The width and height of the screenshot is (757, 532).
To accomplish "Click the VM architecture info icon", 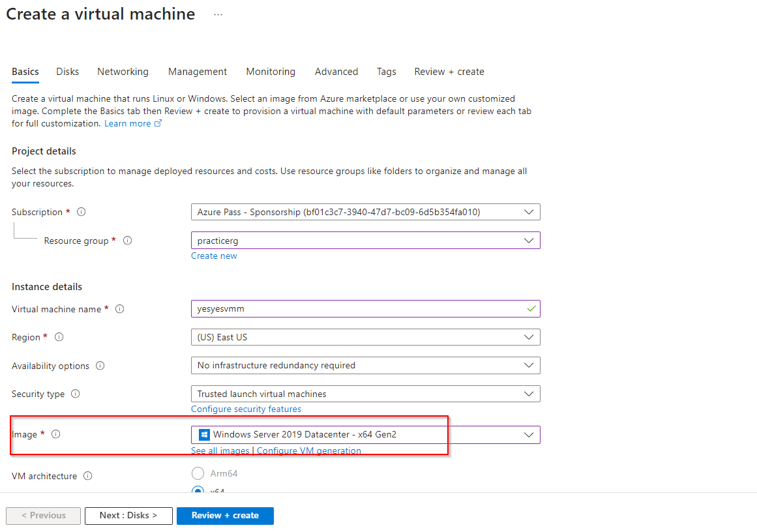I will coord(88,476).
